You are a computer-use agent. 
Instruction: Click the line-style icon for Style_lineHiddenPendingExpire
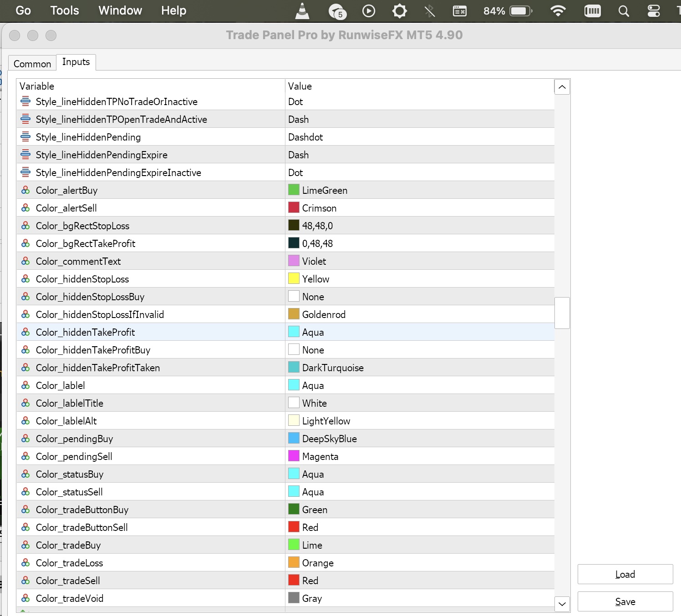click(25, 155)
